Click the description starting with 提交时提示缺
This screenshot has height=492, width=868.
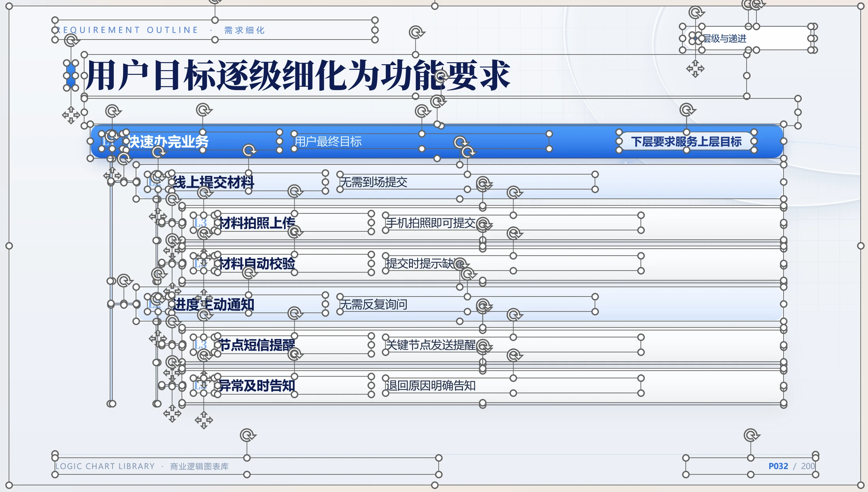425,263
